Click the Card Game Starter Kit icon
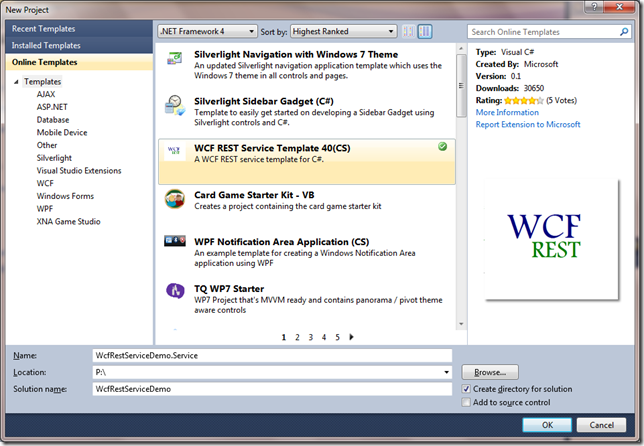 tap(175, 199)
